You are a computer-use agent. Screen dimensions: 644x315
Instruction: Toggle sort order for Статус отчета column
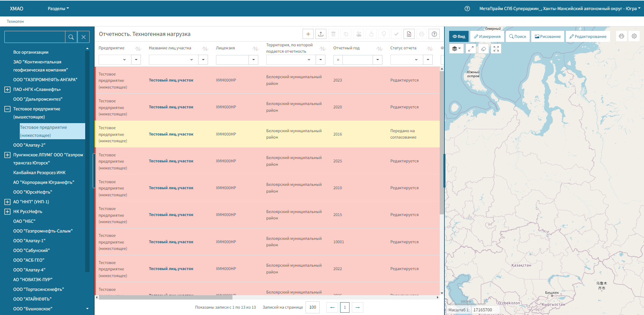coord(430,49)
